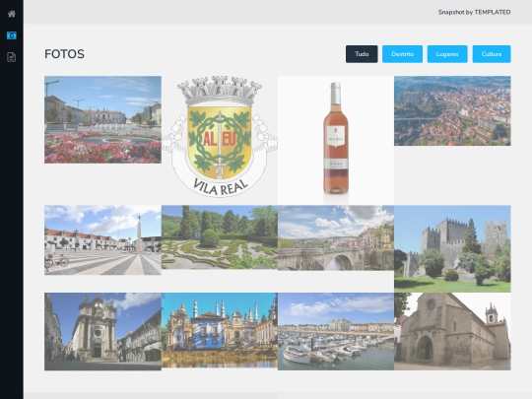Filter photos by Lugares

pyautogui.click(x=447, y=54)
